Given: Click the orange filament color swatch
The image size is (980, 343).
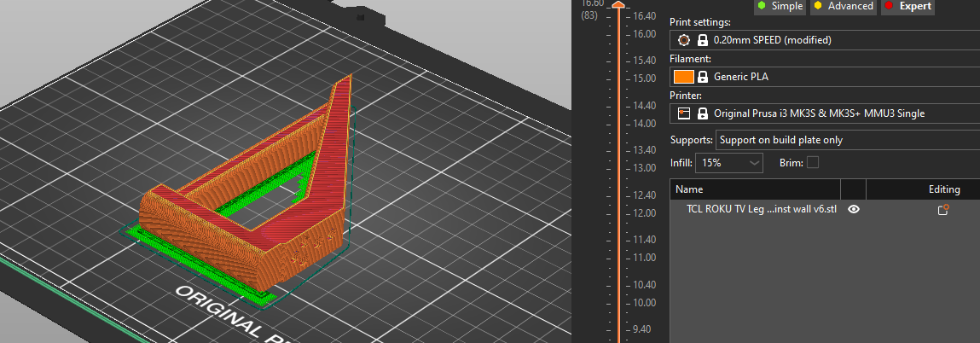Looking at the screenshot, I should (x=683, y=77).
